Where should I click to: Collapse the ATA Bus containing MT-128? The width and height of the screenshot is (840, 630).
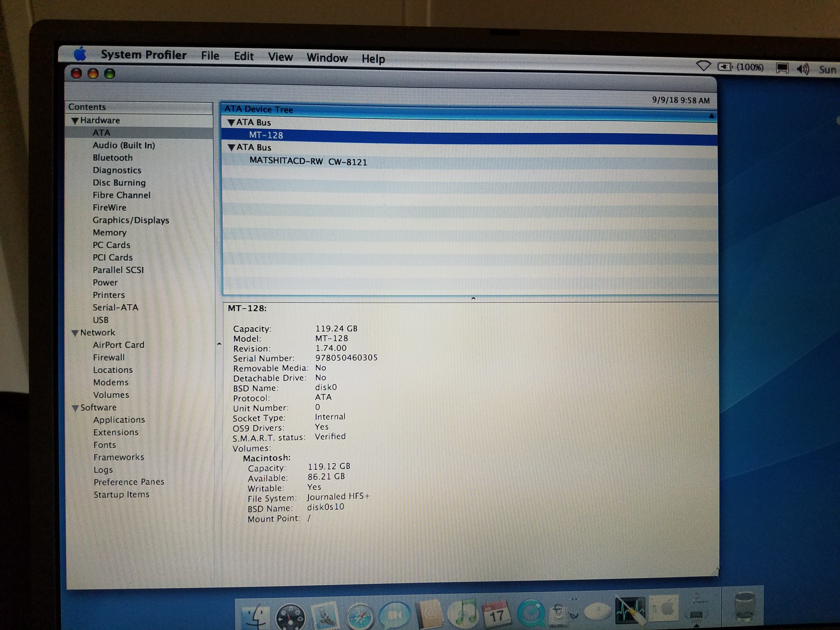(x=231, y=123)
